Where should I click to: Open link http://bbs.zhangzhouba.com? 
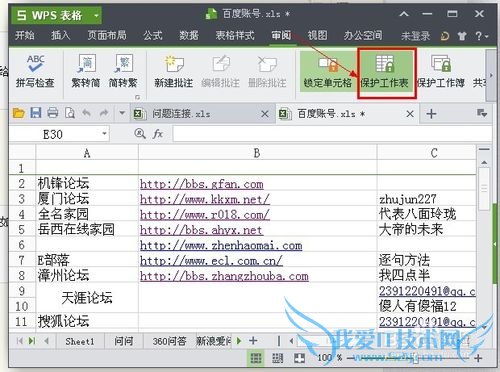[224, 276]
